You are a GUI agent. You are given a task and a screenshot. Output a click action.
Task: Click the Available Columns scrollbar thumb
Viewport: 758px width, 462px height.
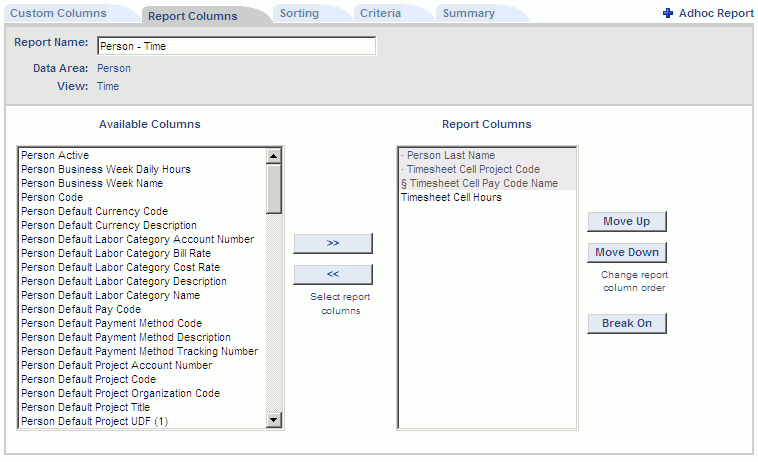(x=274, y=189)
